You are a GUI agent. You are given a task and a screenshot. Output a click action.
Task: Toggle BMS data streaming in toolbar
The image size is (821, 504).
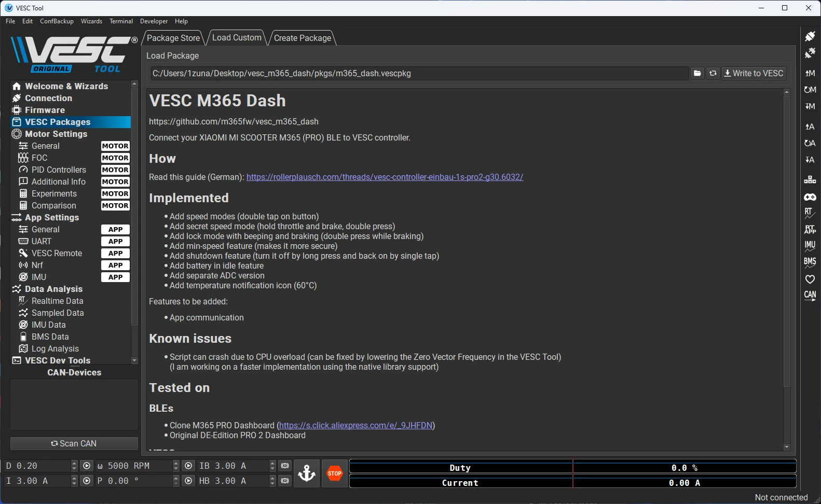pos(810,262)
